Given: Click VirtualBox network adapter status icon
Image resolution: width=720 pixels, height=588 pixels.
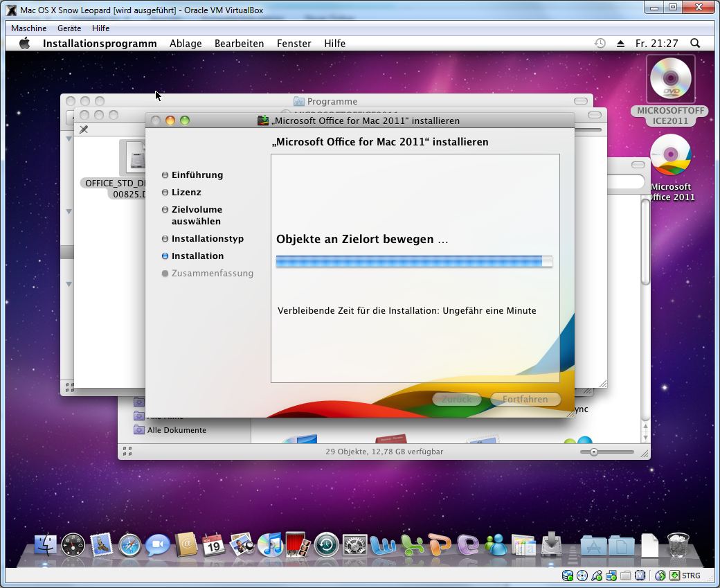Looking at the screenshot, I should point(611,576).
